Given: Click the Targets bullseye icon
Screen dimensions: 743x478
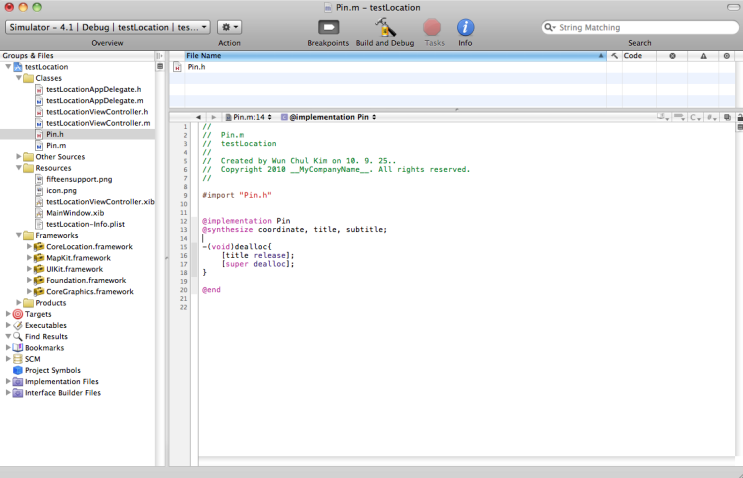Looking at the screenshot, I should click(18, 314).
